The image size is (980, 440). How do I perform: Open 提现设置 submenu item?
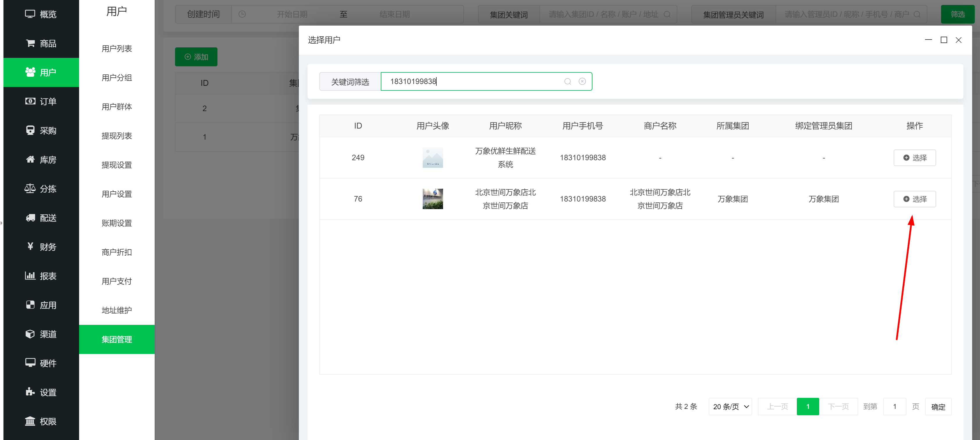pyautogui.click(x=116, y=165)
